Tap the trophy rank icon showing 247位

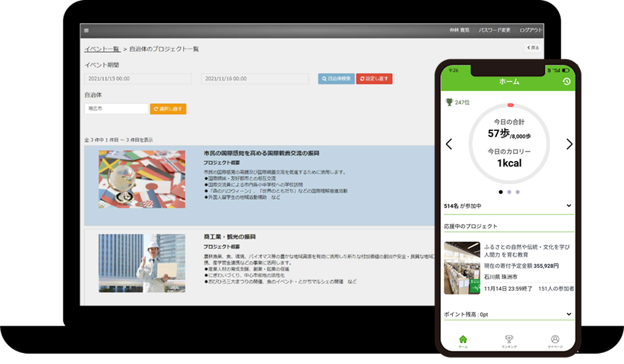click(x=449, y=102)
